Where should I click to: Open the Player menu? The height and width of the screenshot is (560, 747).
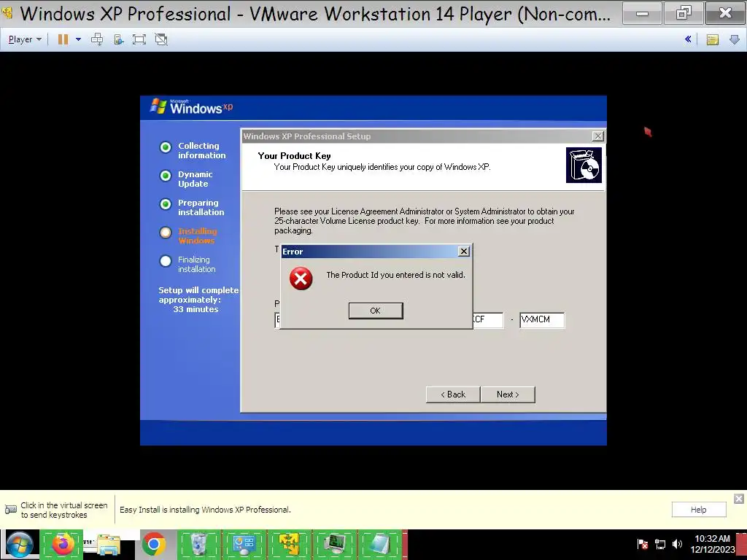pos(25,39)
